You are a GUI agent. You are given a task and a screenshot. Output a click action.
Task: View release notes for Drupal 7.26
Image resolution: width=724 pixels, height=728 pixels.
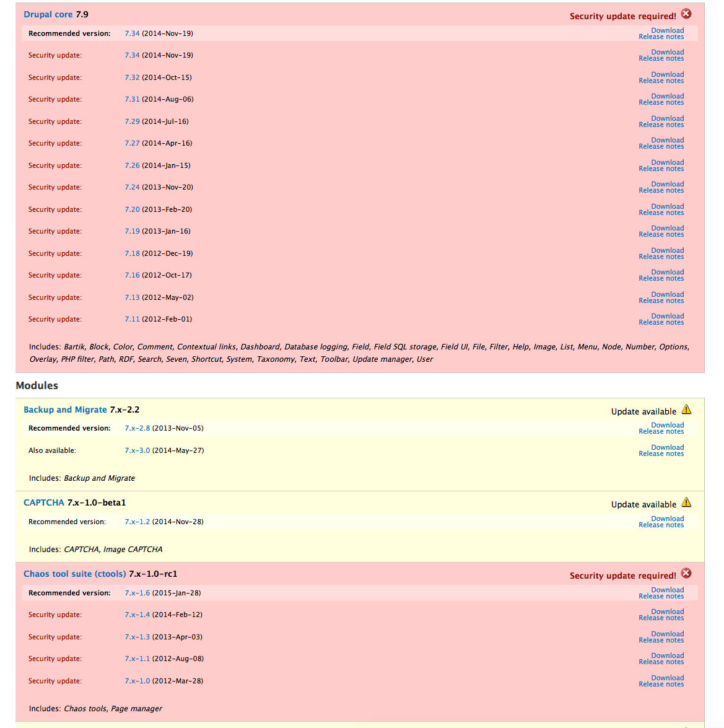pos(661,169)
